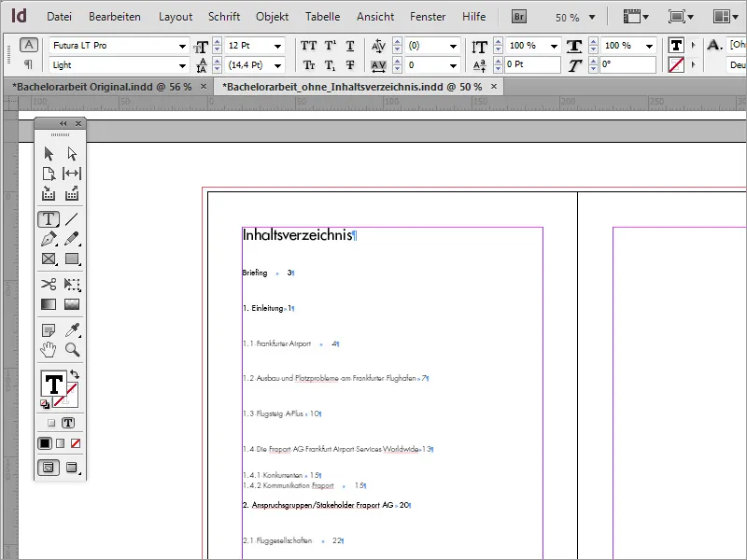Select the Hand tool
747x560 pixels.
tap(49, 349)
